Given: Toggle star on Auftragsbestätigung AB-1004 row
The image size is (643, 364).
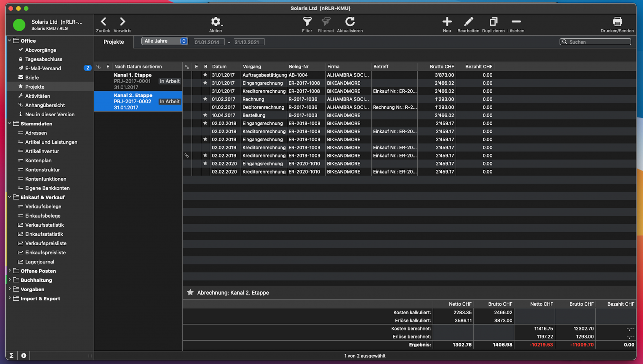Looking at the screenshot, I should (205, 75).
